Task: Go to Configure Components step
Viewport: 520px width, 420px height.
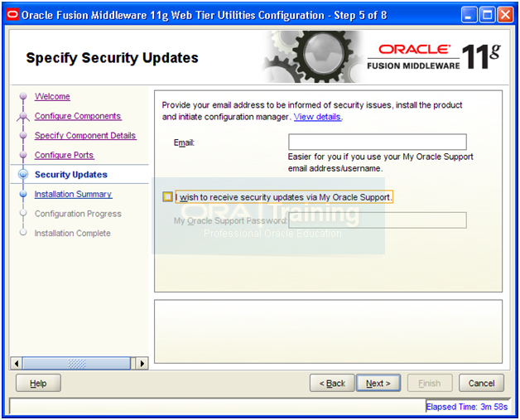Action: (x=78, y=116)
